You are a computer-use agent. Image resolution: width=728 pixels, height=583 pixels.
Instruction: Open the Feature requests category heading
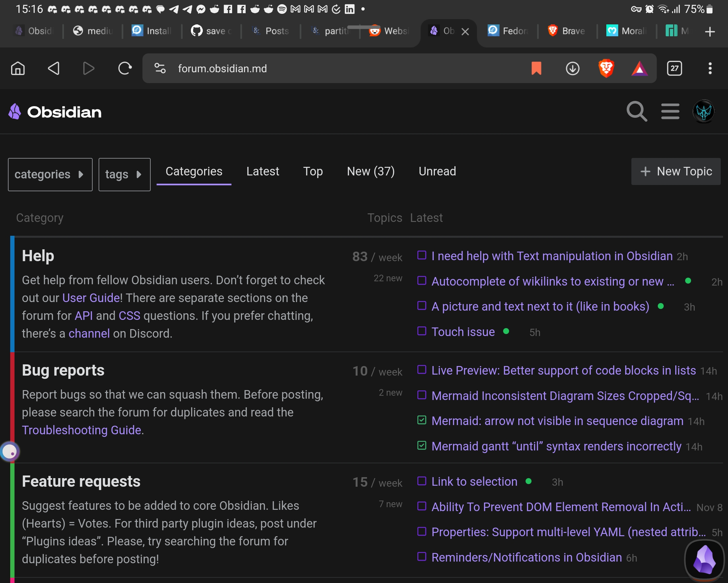[81, 481]
